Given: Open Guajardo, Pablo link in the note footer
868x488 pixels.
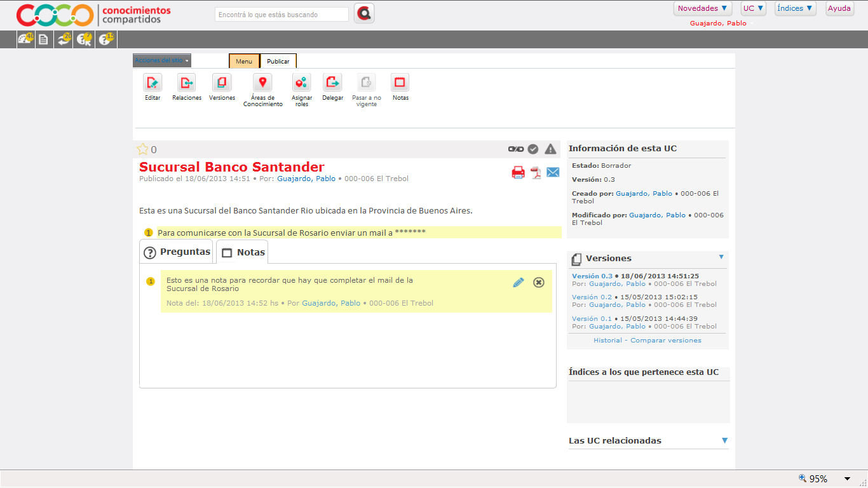Looking at the screenshot, I should [x=331, y=303].
